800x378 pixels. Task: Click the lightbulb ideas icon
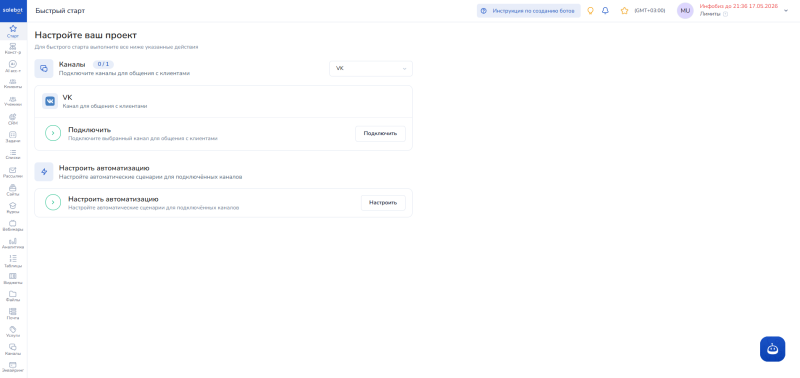pyautogui.click(x=591, y=11)
